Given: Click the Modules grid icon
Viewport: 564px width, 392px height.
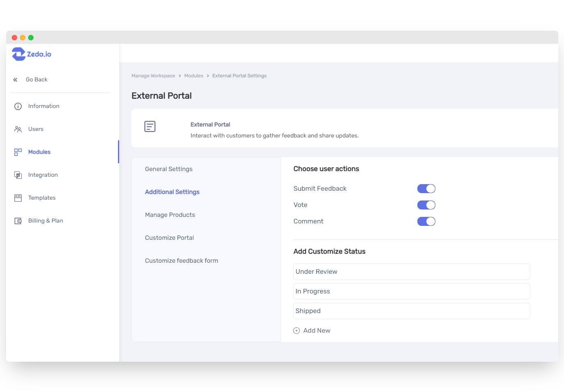Looking at the screenshot, I should click(x=18, y=152).
